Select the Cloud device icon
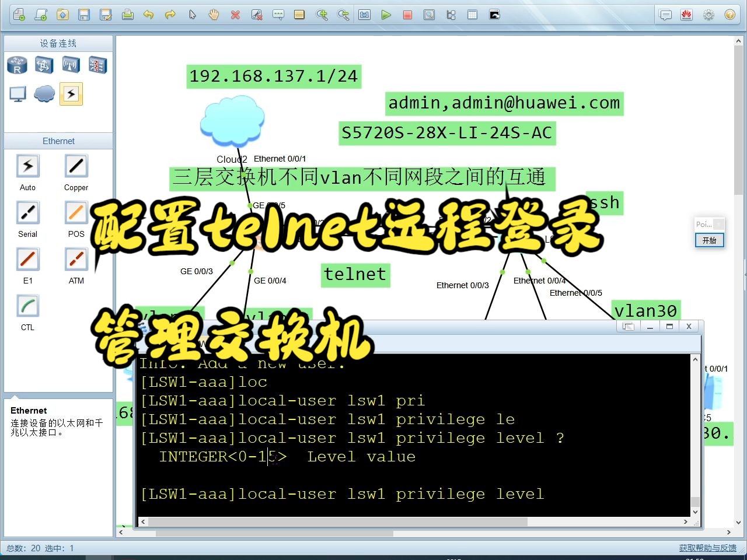The width and height of the screenshot is (747, 560). 44,93
